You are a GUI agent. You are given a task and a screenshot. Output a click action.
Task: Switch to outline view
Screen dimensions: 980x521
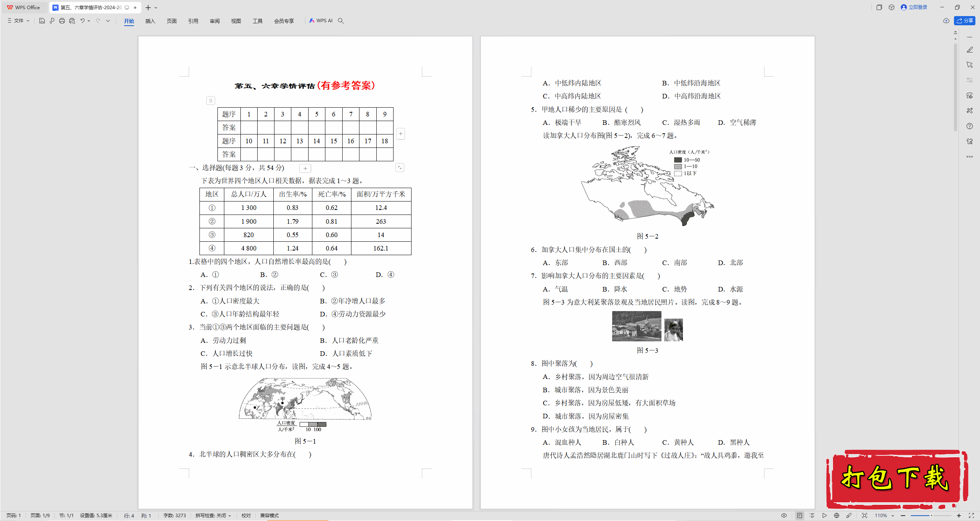pyautogui.click(x=812, y=516)
